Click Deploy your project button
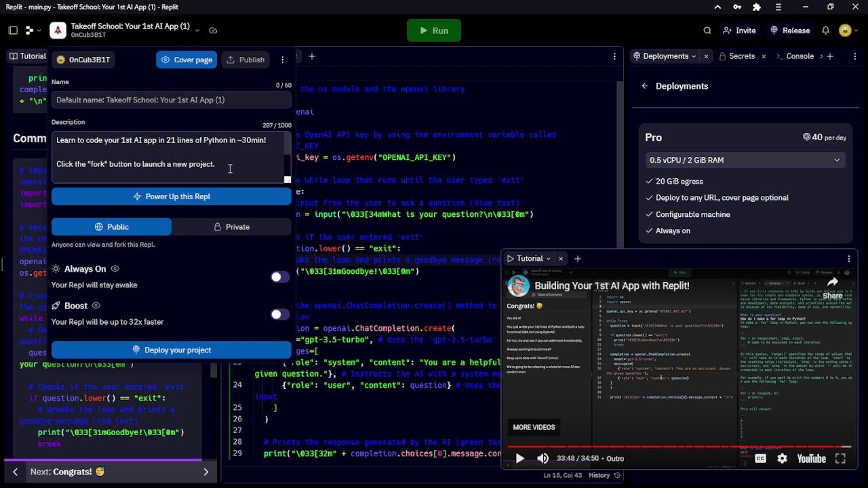868x488 pixels. click(171, 350)
